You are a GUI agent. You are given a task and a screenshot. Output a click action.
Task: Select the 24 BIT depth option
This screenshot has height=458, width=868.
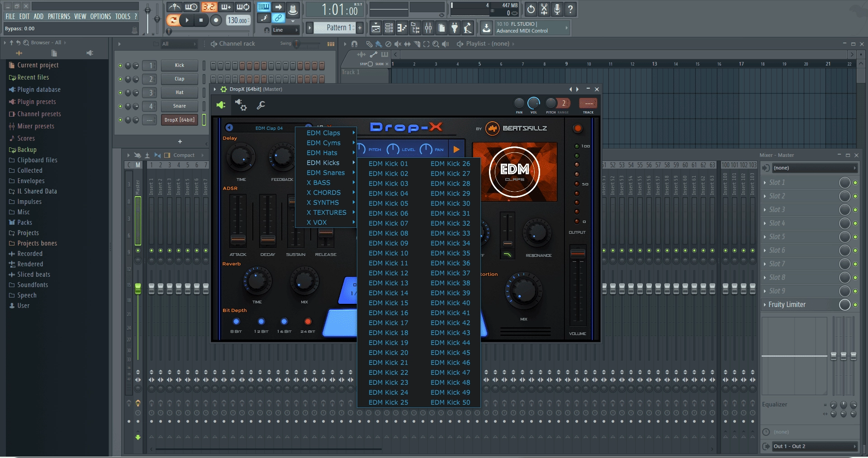pos(308,321)
